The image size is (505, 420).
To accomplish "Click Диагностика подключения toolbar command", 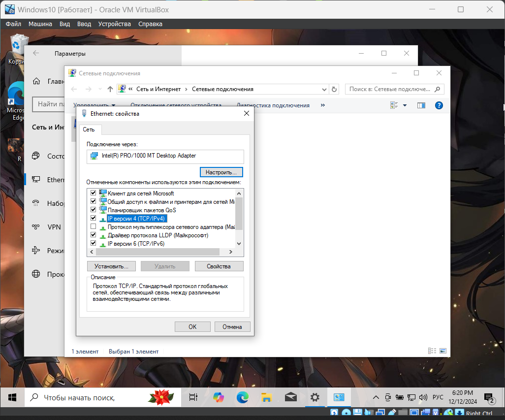I will tap(273, 106).
